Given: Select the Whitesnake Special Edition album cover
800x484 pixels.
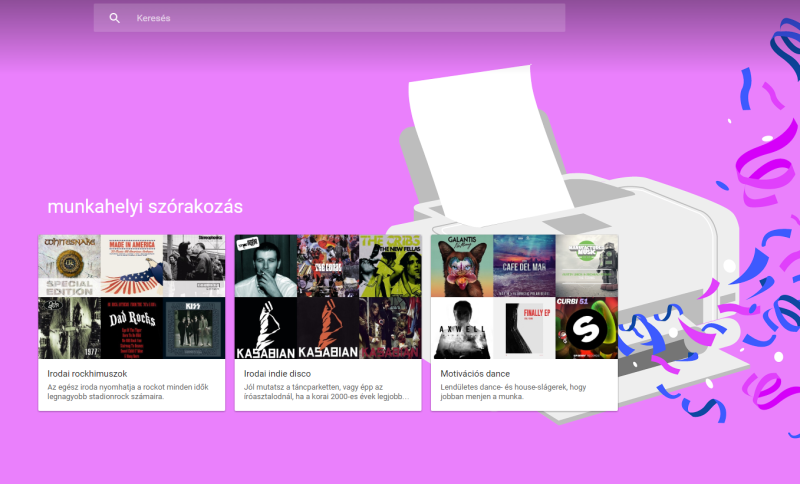Looking at the screenshot, I should tap(69, 266).
